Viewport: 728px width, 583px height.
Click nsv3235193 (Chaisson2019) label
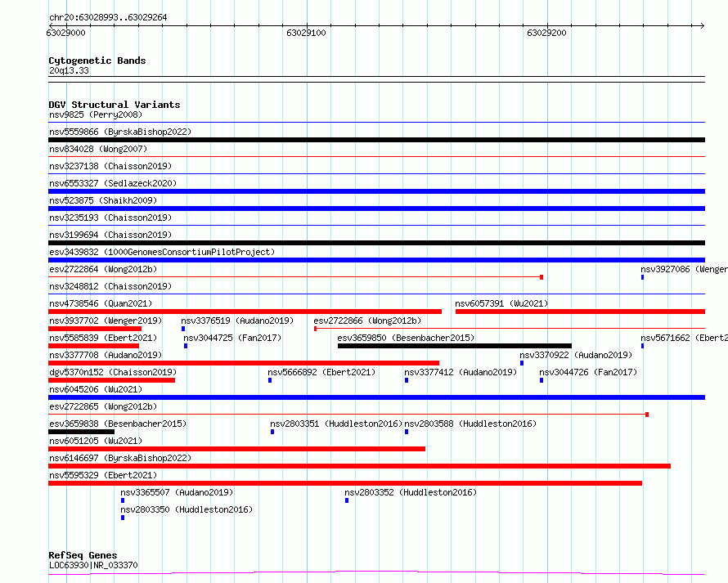point(110,218)
